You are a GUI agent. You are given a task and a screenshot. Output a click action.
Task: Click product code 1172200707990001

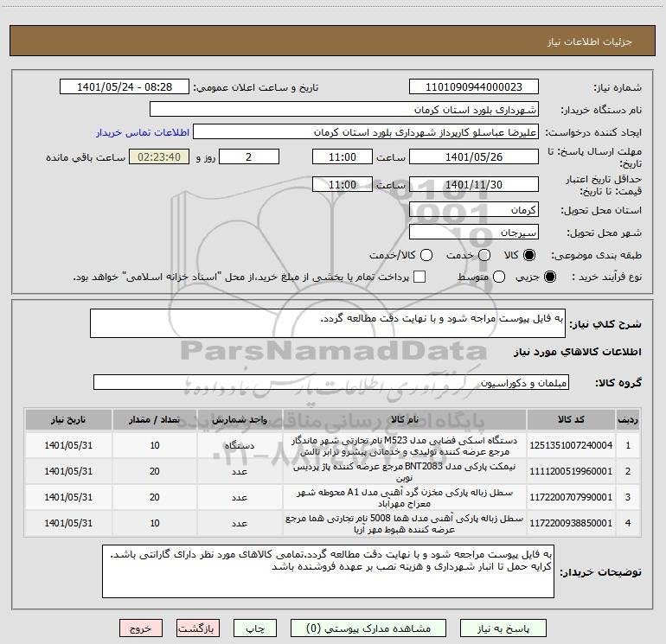pyautogui.click(x=571, y=497)
